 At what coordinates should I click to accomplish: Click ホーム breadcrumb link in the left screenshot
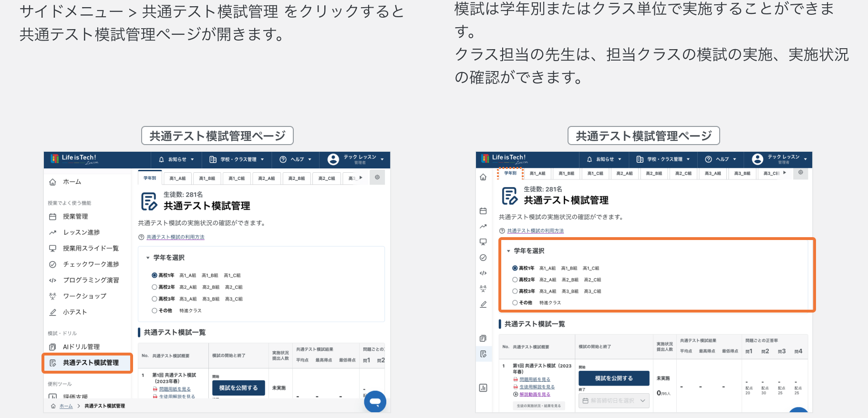(66, 406)
